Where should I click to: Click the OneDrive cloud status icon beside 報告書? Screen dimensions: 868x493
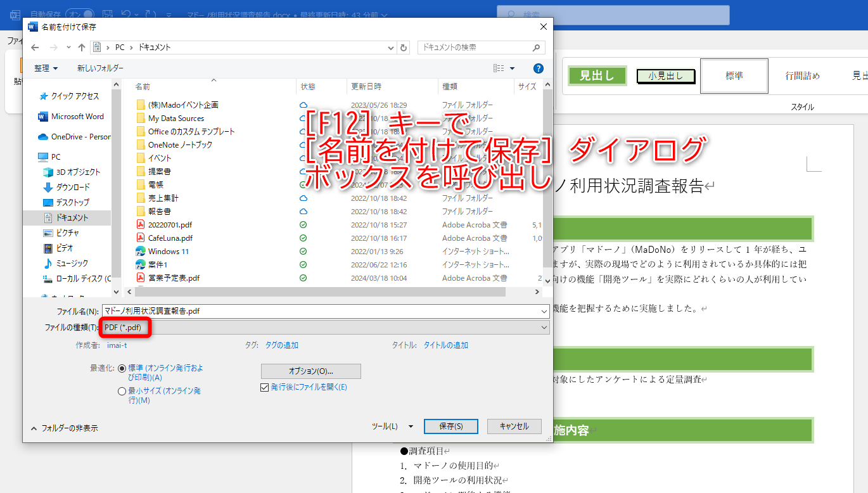(303, 211)
